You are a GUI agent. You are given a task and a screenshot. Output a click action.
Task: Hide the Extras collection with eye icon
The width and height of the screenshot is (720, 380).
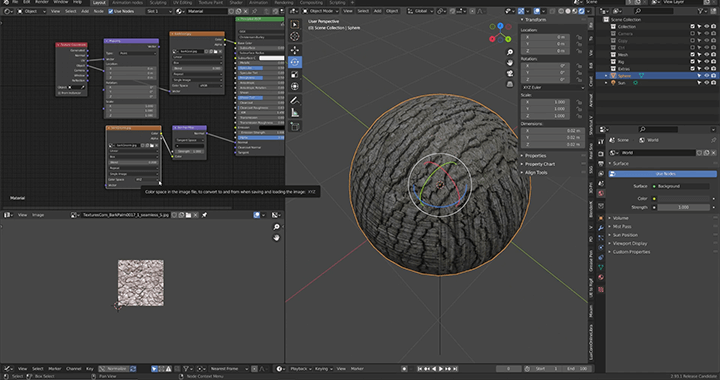(707, 68)
